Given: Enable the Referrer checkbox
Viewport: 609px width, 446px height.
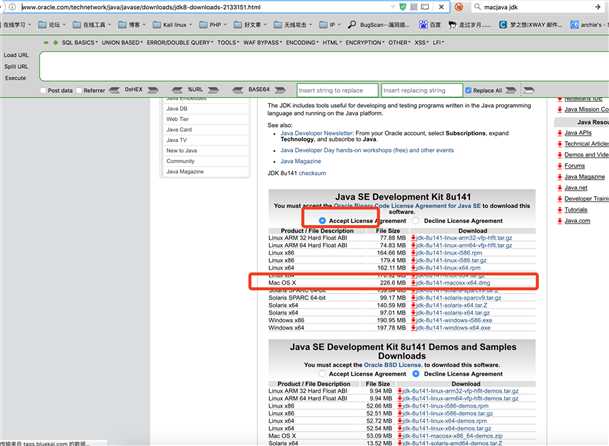Looking at the screenshot, I should click(x=79, y=91).
